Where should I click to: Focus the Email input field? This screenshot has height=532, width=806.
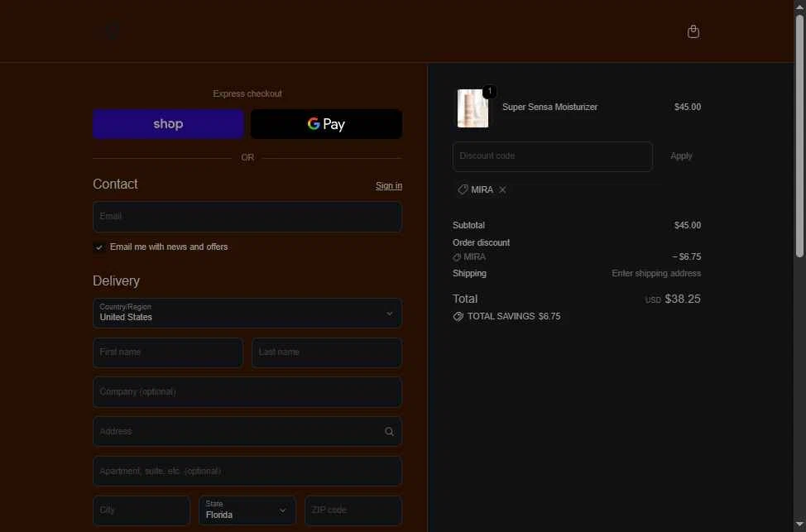point(247,217)
